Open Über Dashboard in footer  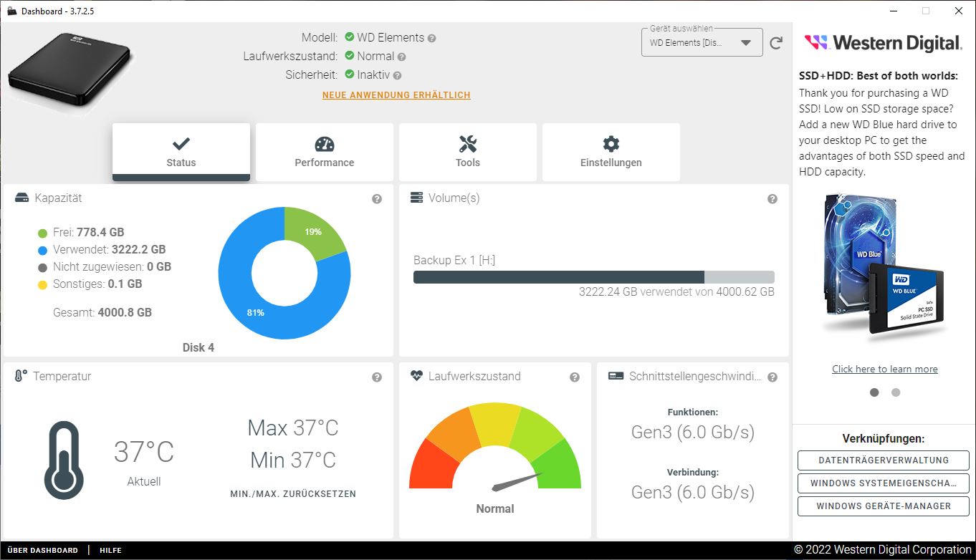[42, 551]
